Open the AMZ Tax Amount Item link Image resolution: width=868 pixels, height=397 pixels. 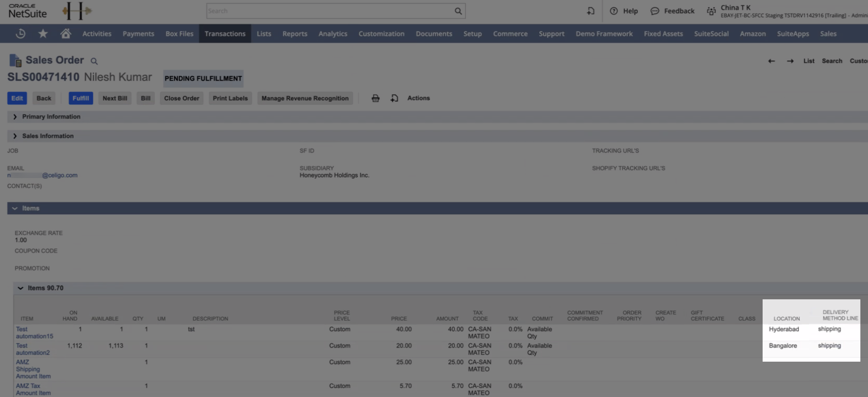(33, 389)
